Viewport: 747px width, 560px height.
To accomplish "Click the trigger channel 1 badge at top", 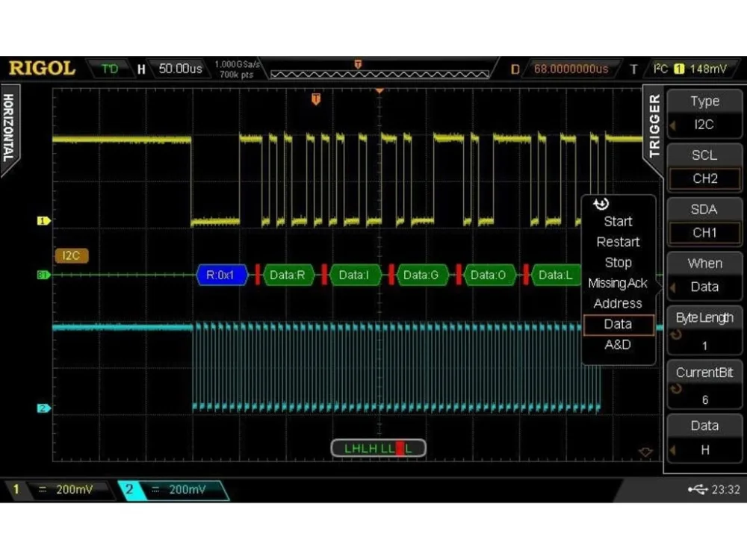I will pos(679,69).
